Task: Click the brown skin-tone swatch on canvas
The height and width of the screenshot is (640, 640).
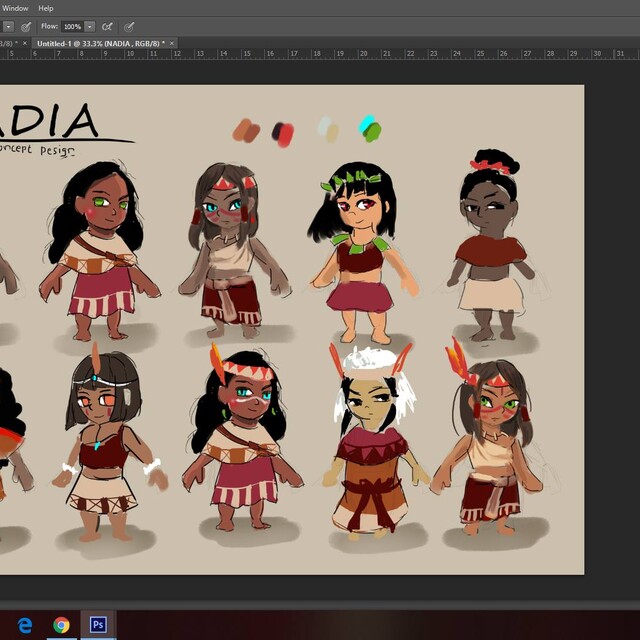Action: coord(246,131)
